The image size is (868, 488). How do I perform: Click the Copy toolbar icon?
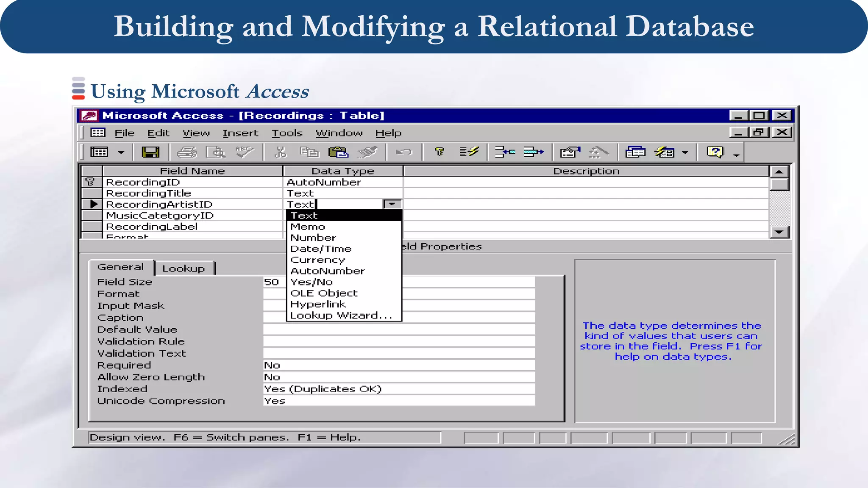309,152
